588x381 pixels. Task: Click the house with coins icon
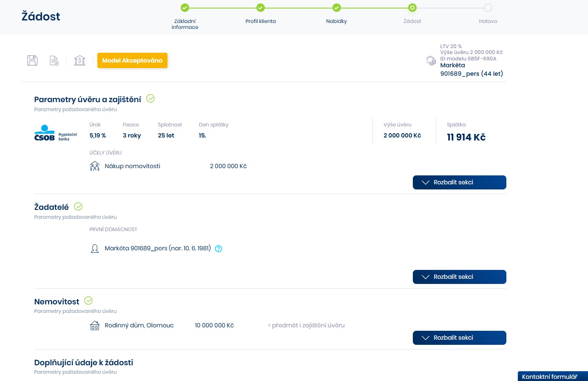coord(431,60)
